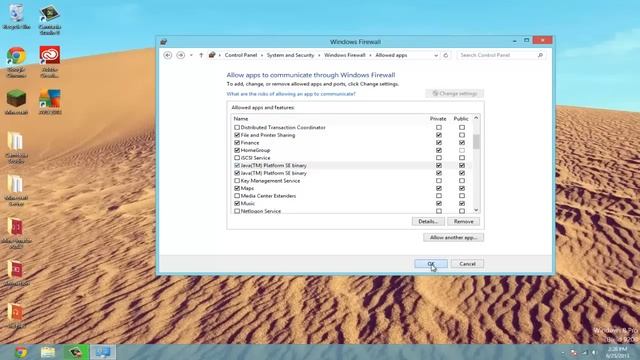Enable Media Center Extenders name checkbox
640x360 pixels.
tap(237, 196)
